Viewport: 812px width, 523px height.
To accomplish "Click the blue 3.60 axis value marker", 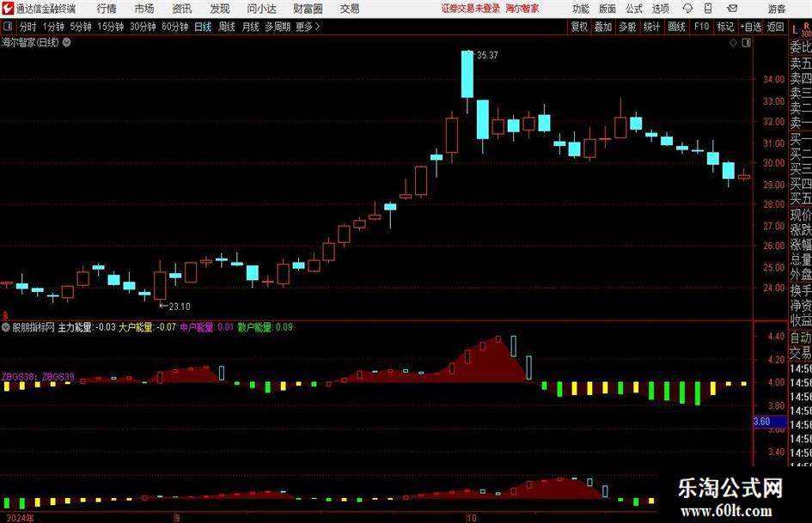I will click(770, 422).
